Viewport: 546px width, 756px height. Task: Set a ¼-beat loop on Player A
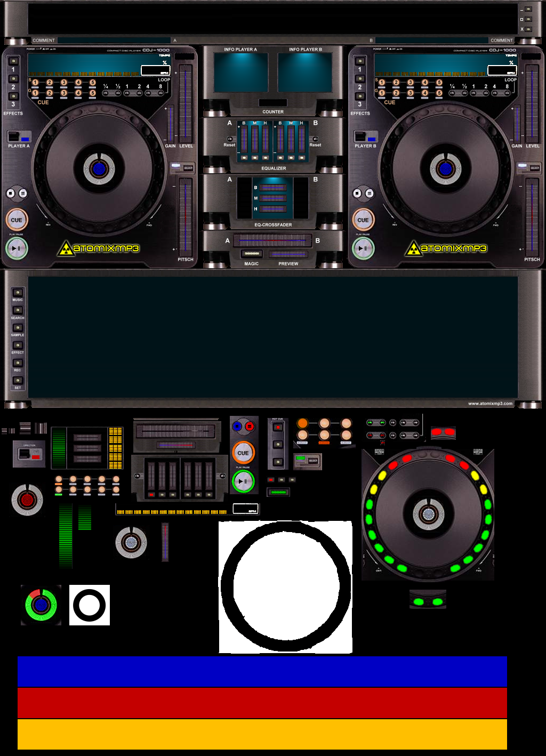coord(106,93)
